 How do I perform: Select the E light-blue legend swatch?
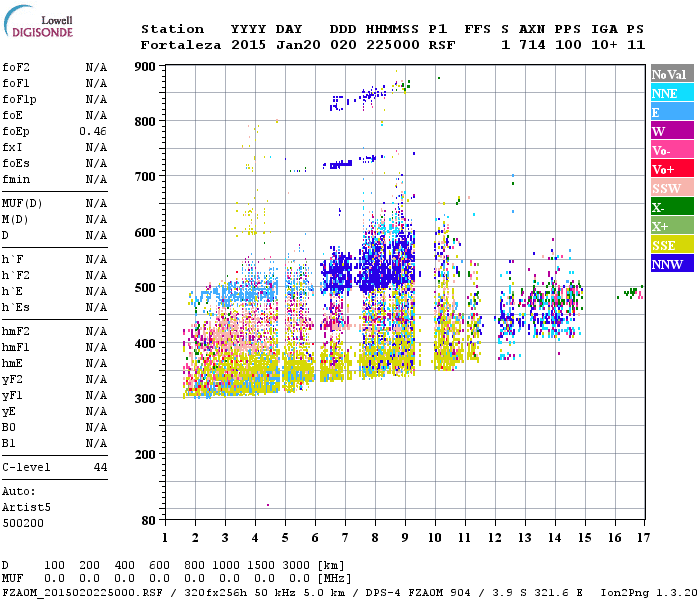(x=672, y=112)
